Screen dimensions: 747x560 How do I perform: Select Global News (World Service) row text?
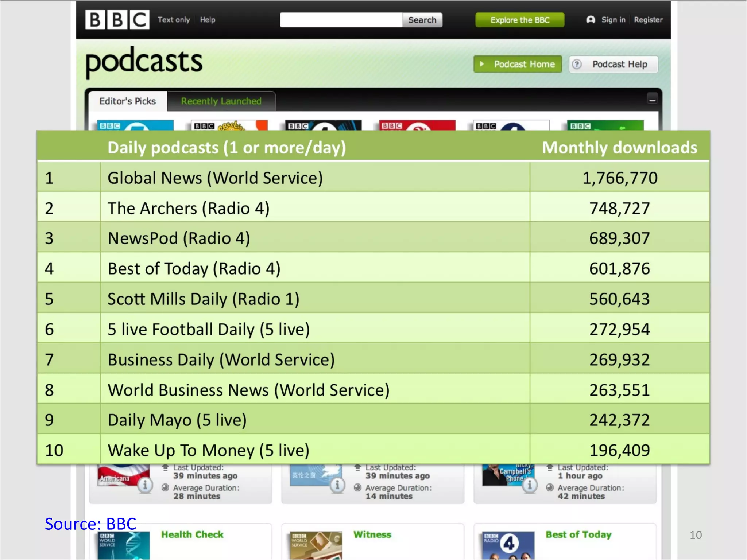pos(215,178)
